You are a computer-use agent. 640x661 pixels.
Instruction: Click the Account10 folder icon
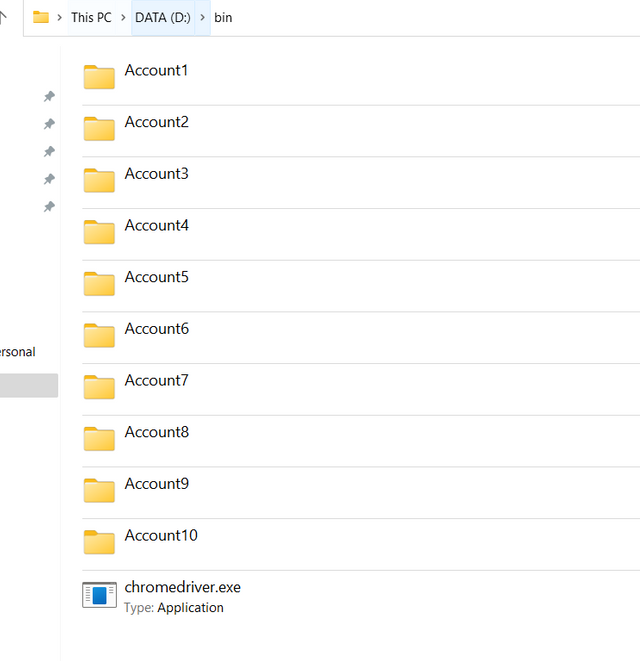(99, 542)
